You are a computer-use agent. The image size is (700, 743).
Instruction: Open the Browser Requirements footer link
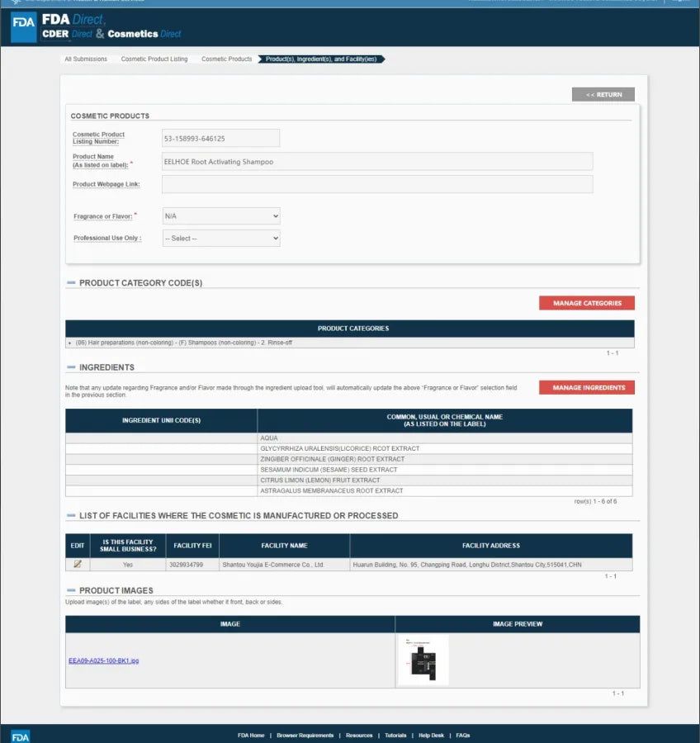tap(305, 736)
